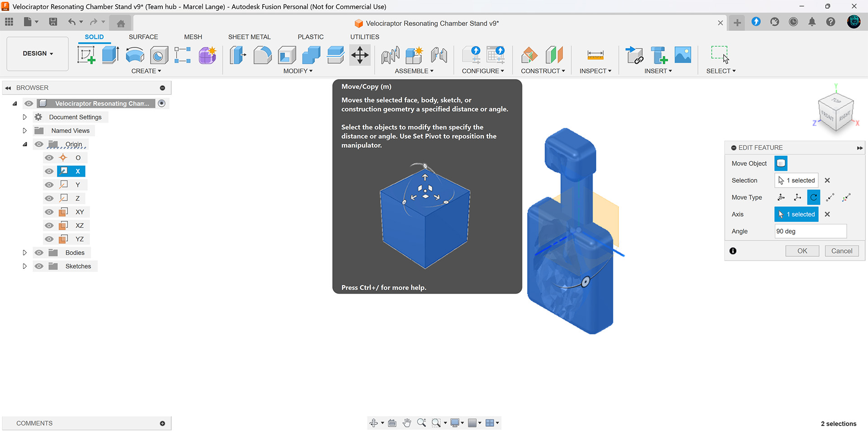Toggle visibility of the Sketches folder
This screenshot has height=432, width=868.
coord(39,266)
